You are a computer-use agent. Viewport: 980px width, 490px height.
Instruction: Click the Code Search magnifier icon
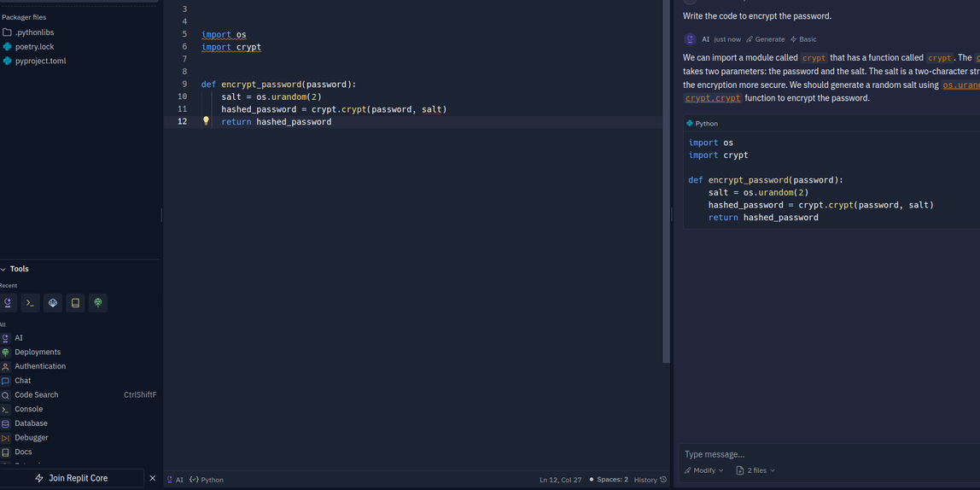tap(5, 395)
